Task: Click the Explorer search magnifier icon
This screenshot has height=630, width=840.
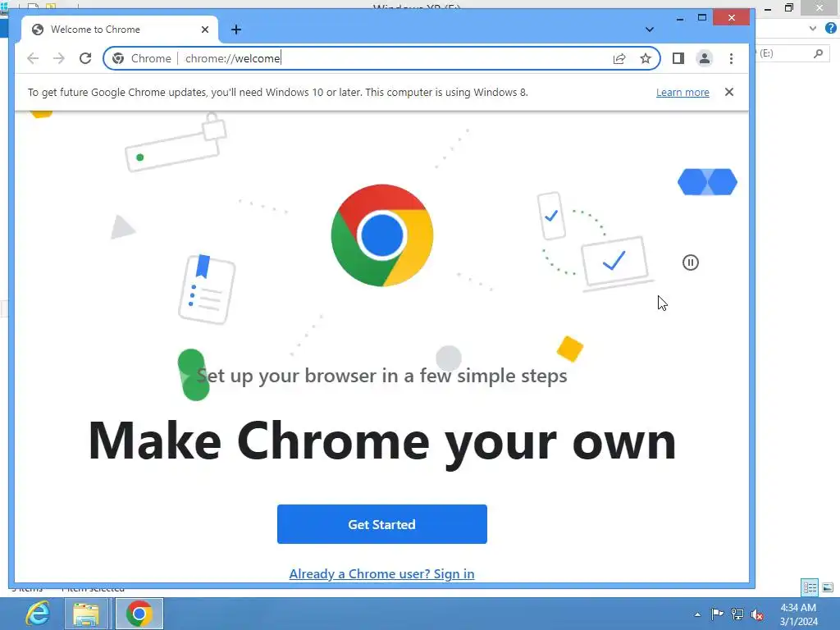Action: [x=818, y=53]
